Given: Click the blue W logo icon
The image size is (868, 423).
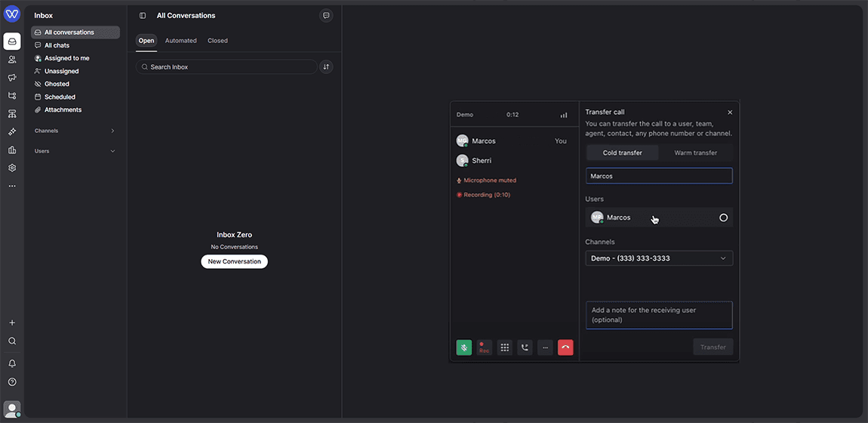Looking at the screenshot, I should (x=11, y=14).
